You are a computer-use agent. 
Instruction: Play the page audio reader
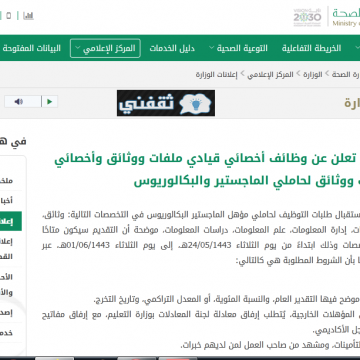pos(50,102)
